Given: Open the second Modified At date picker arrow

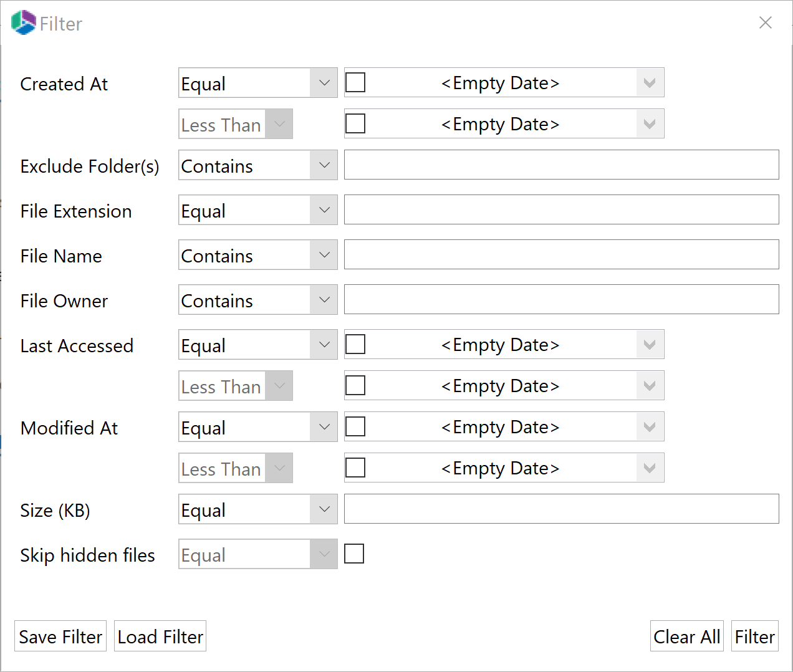Looking at the screenshot, I should [x=650, y=468].
